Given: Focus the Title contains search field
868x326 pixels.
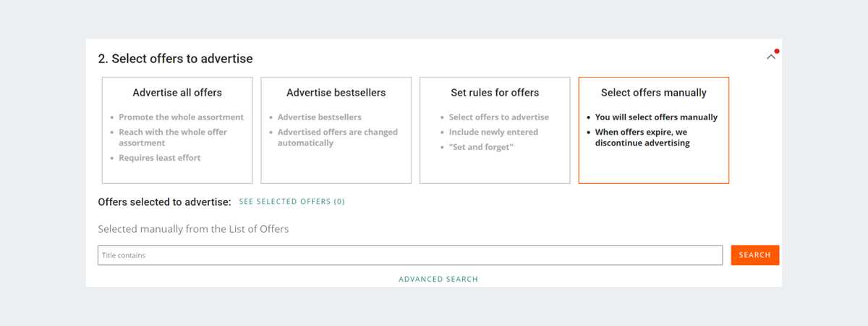Looking at the screenshot, I should [x=410, y=255].
